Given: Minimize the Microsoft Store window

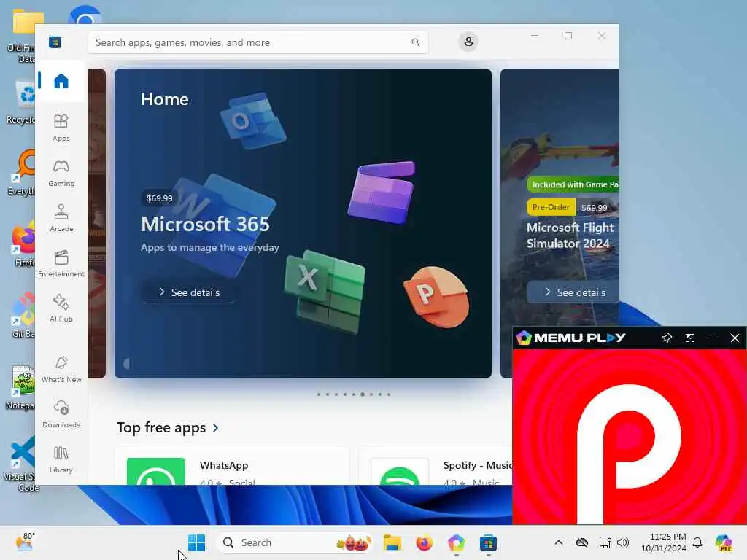Looking at the screenshot, I should point(535,36).
